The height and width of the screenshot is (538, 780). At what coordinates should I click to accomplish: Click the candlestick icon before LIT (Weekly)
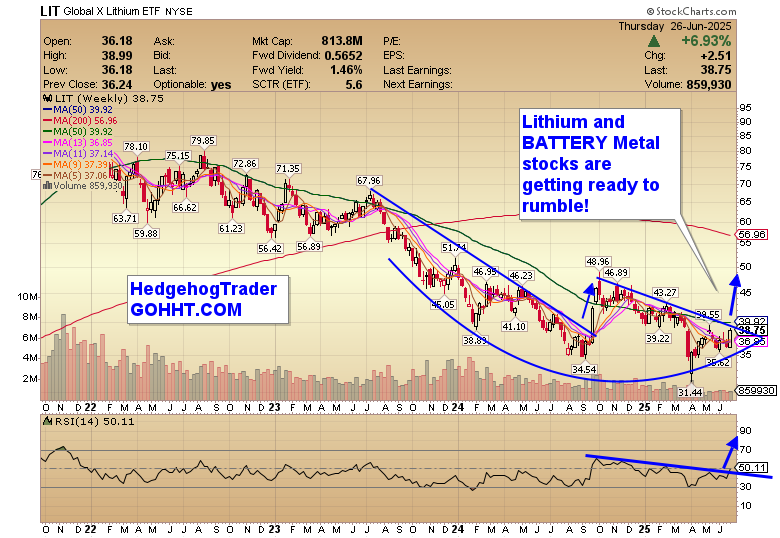[48, 98]
